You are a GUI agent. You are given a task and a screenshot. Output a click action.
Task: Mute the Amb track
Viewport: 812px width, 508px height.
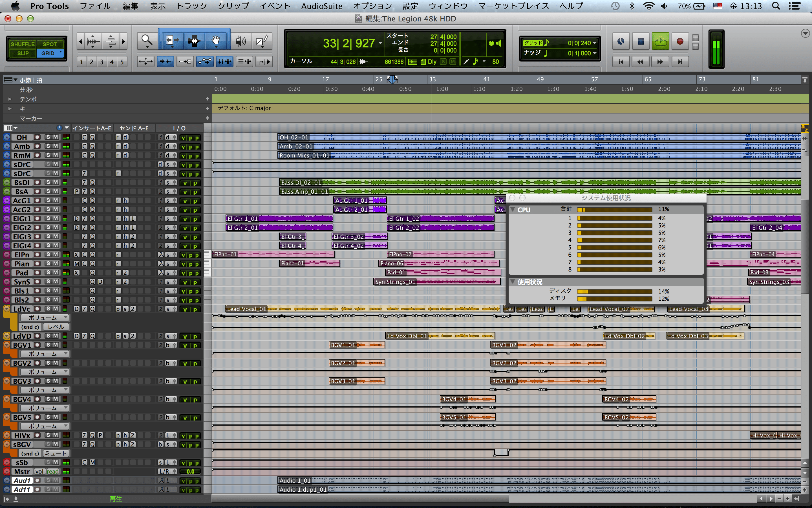pyautogui.click(x=56, y=146)
